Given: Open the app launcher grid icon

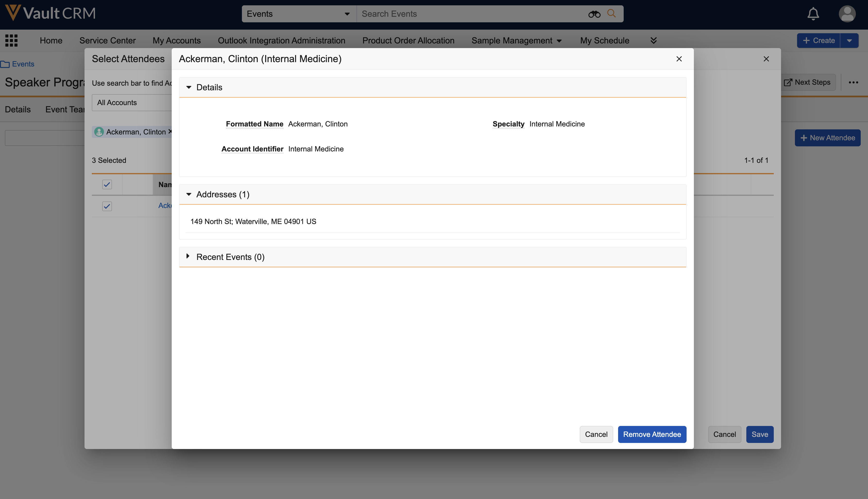Looking at the screenshot, I should point(11,41).
